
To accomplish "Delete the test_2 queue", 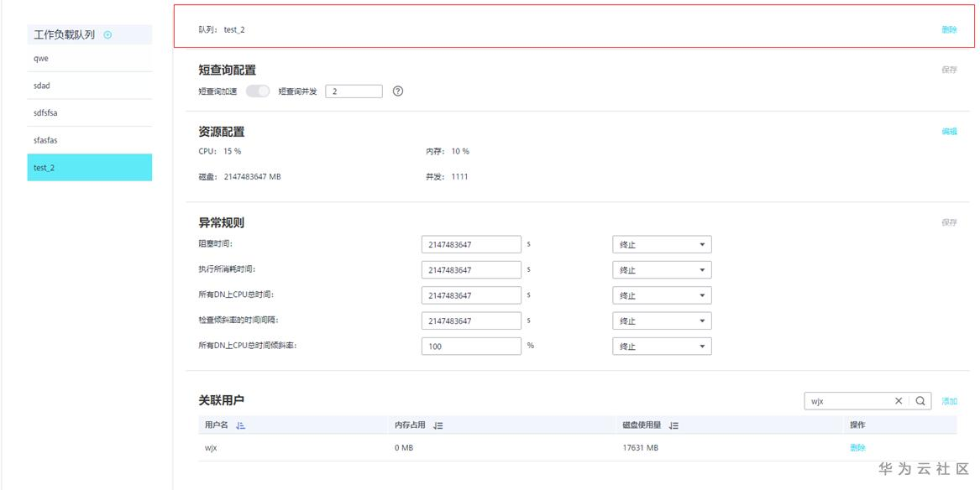I will click(x=949, y=29).
